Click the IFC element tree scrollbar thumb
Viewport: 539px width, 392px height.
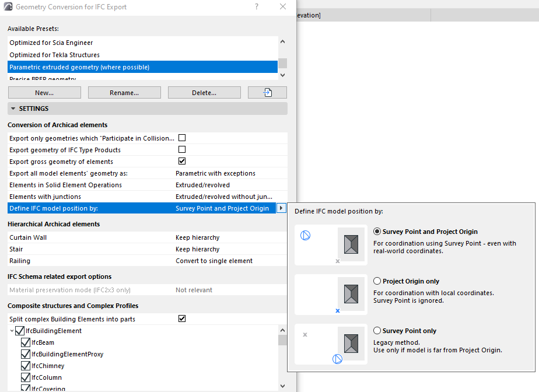pos(282,340)
